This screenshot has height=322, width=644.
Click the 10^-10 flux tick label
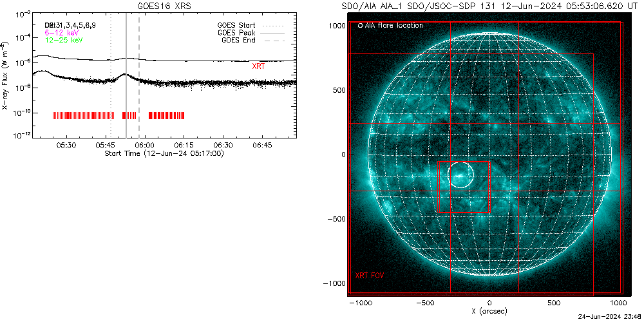[x=22, y=113]
